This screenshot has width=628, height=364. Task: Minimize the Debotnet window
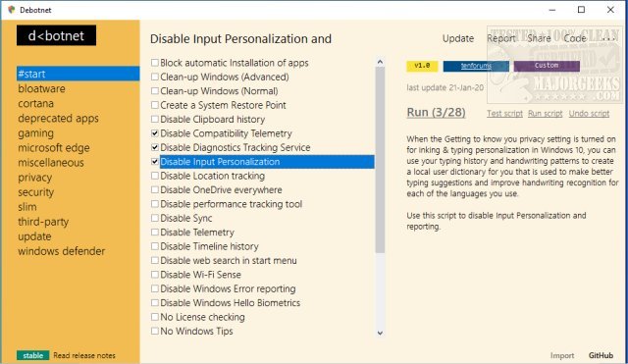552,10
